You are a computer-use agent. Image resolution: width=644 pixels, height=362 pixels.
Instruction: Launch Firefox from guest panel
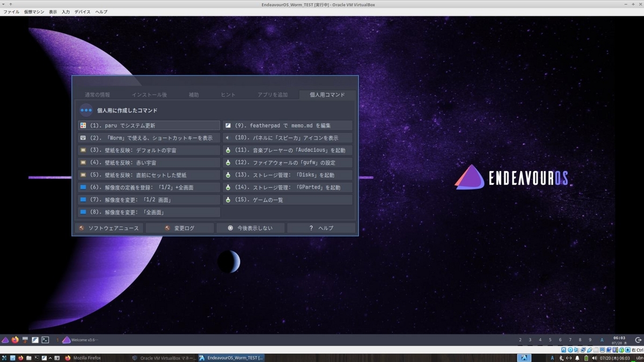point(15,340)
